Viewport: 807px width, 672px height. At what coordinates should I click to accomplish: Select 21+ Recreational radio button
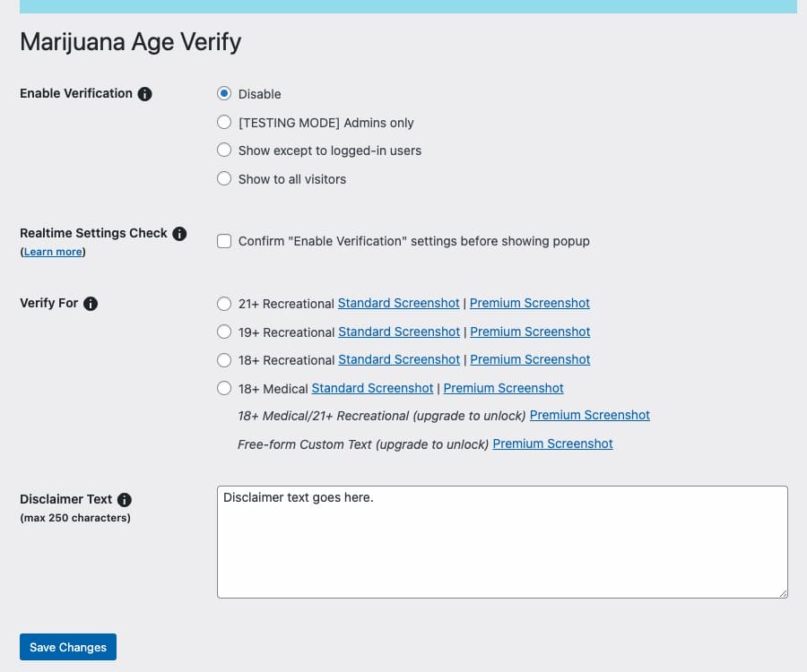tap(224, 304)
